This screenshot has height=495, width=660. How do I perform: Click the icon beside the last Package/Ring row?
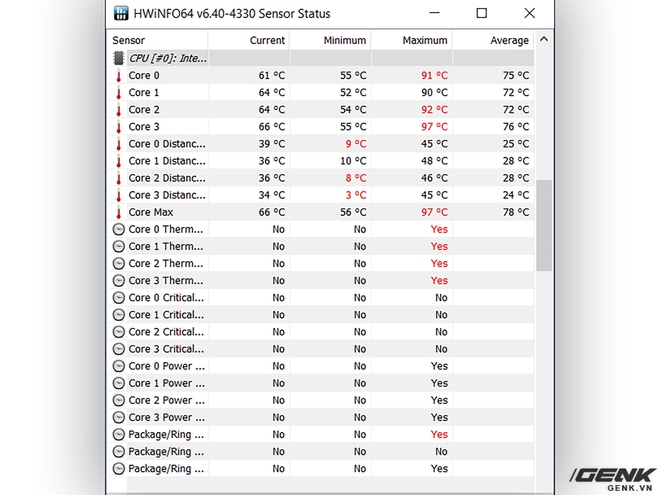pyautogui.click(x=119, y=469)
